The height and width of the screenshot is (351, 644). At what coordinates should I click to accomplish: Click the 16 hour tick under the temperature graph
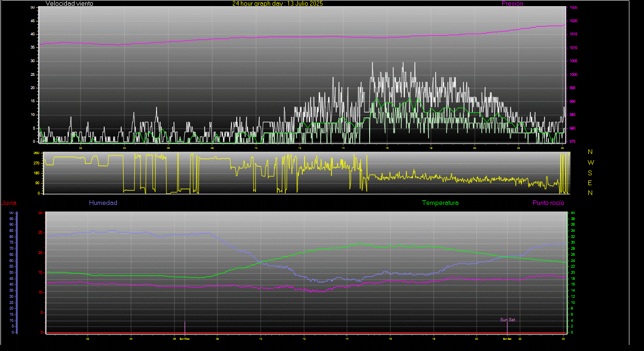(390, 339)
